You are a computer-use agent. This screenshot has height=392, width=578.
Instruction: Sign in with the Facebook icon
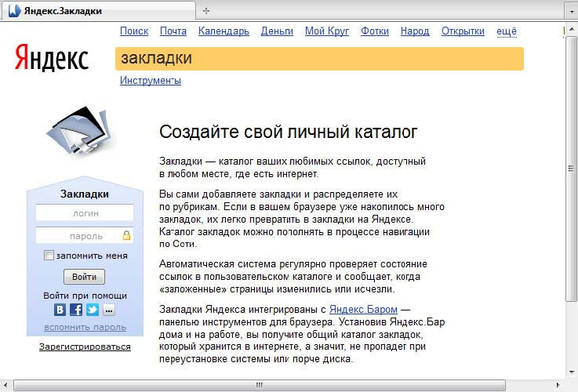point(76,310)
